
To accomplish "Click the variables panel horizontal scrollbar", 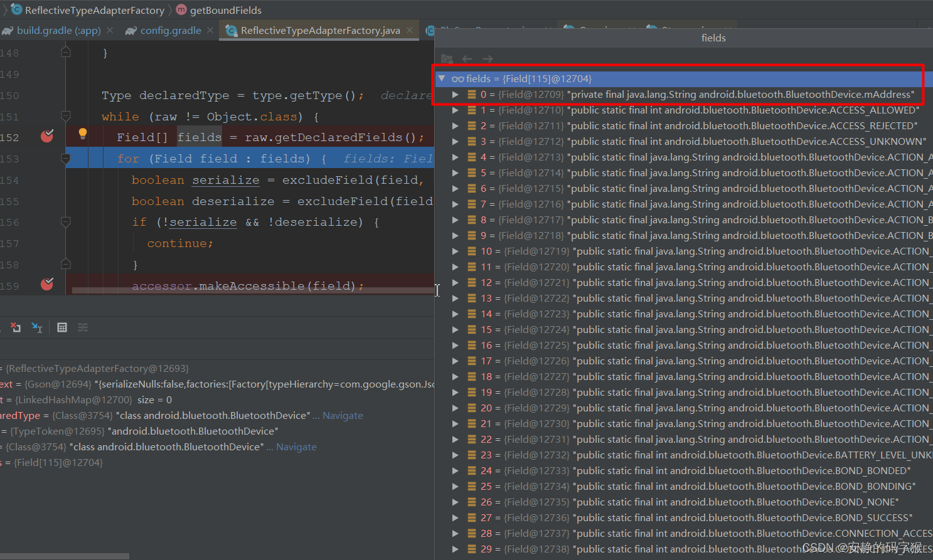I will click(x=65, y=556).
